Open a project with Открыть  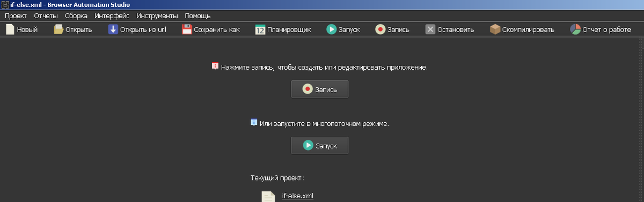click(73, 29)
